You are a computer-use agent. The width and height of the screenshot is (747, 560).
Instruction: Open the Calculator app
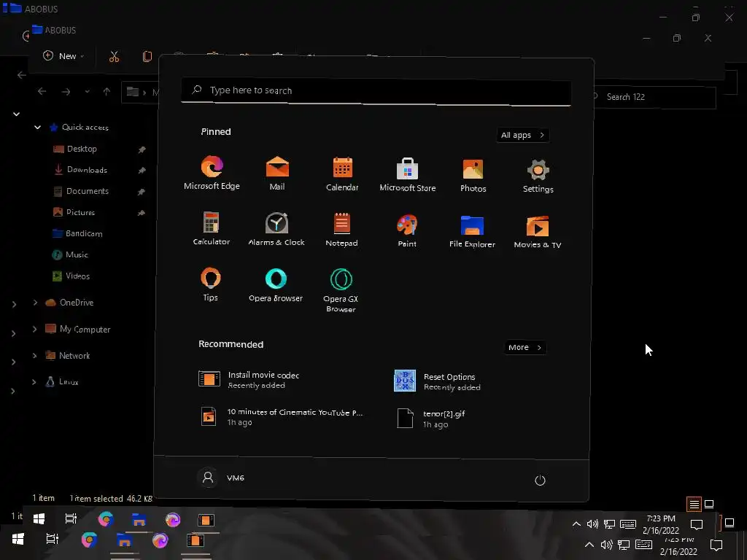pyautogui.click(x=211, y=228)
